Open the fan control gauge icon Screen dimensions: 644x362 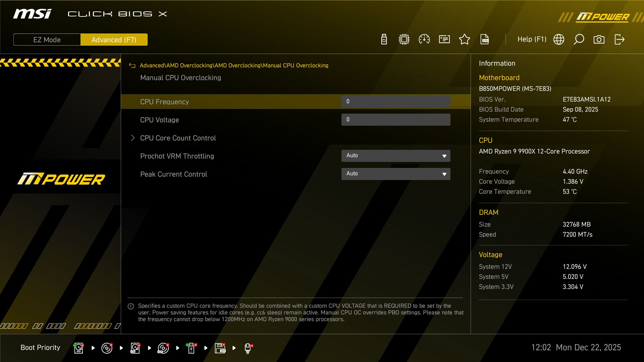pyautogui.click(x=424, y=39)
